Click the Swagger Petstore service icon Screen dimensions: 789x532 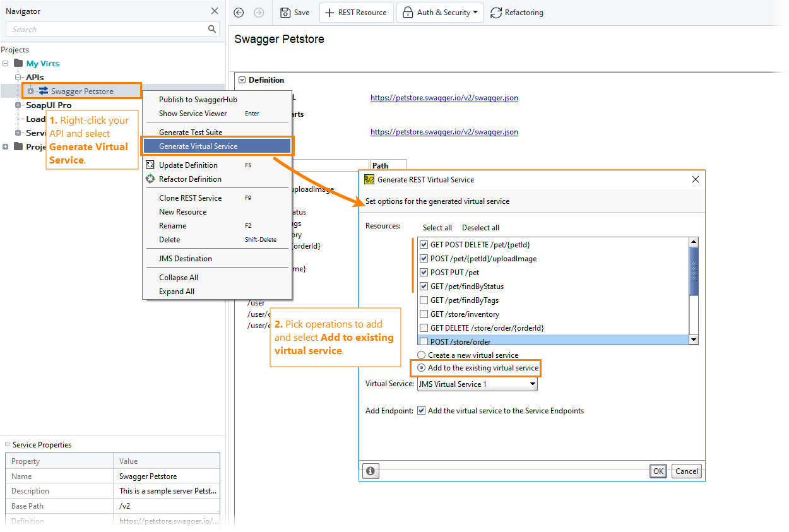coord(44,91)
